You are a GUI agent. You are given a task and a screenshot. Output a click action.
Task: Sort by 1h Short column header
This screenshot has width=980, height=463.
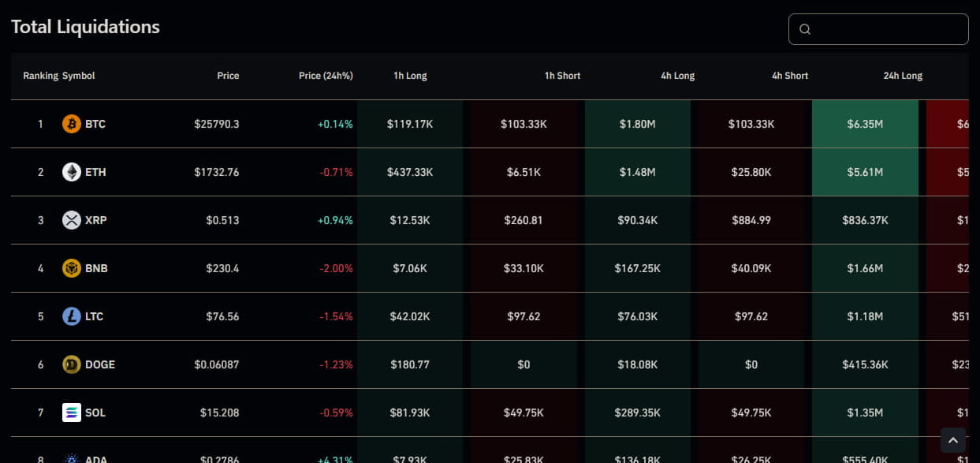pos(562,76)
